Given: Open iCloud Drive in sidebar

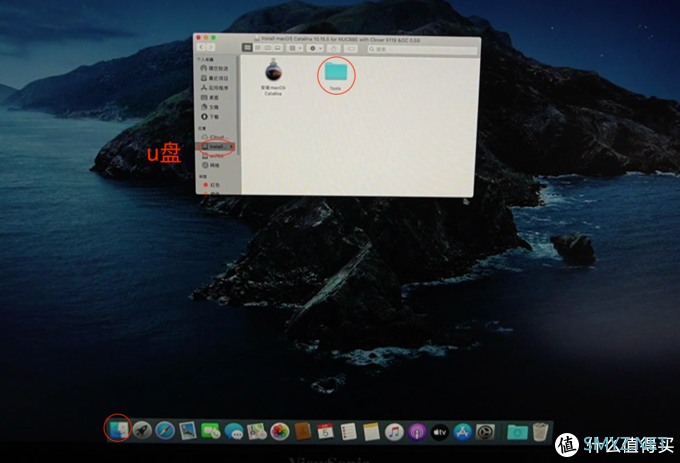Looking at the screenshot, I should (213, 137).
